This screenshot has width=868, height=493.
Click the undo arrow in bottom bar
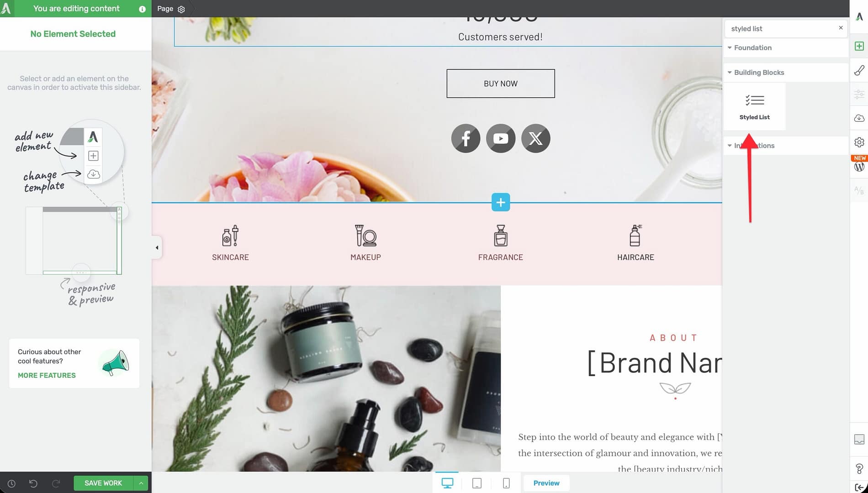pos(33,483)
